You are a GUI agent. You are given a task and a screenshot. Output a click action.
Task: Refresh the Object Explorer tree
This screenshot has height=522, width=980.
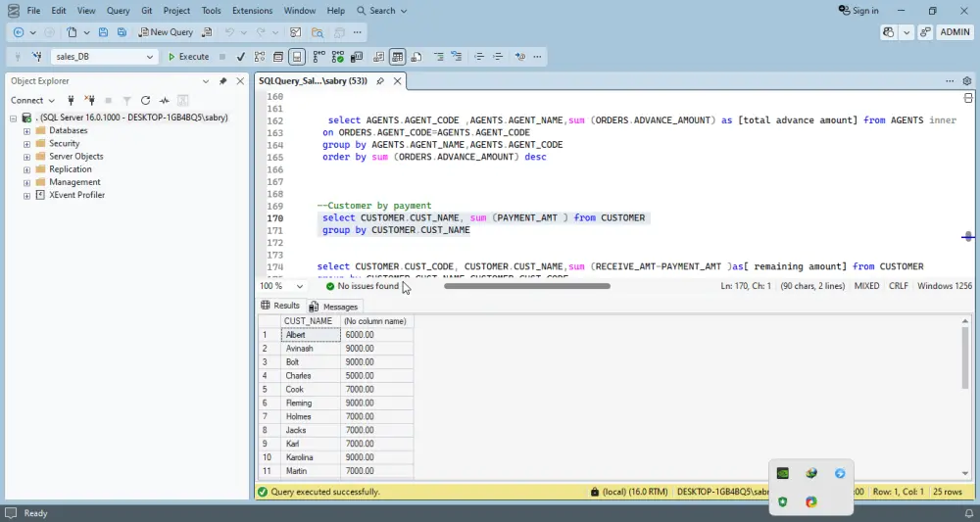[x=146, y=101]
